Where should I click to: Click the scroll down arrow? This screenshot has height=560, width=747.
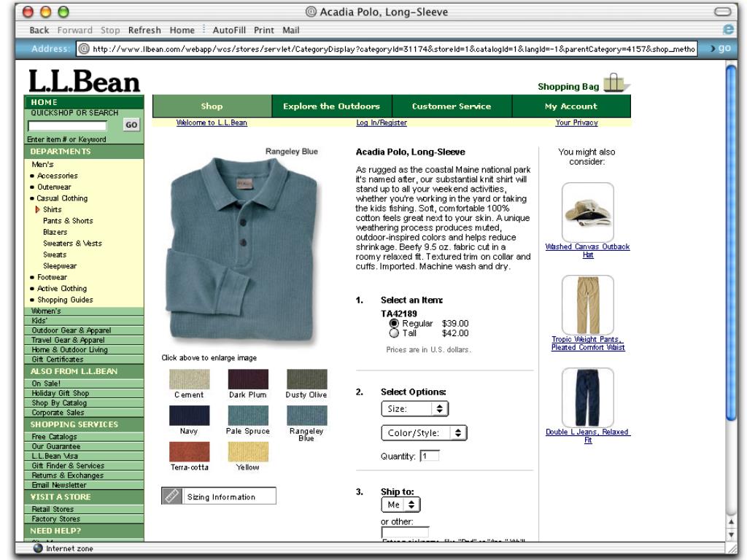(x=731, y=534)
